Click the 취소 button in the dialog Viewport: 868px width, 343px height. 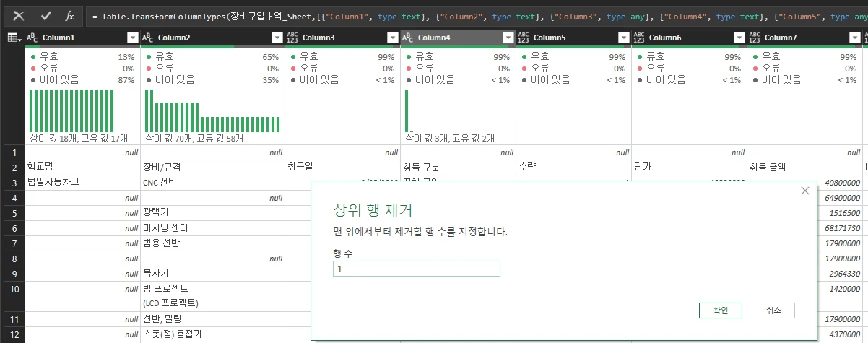coord(773,310)
